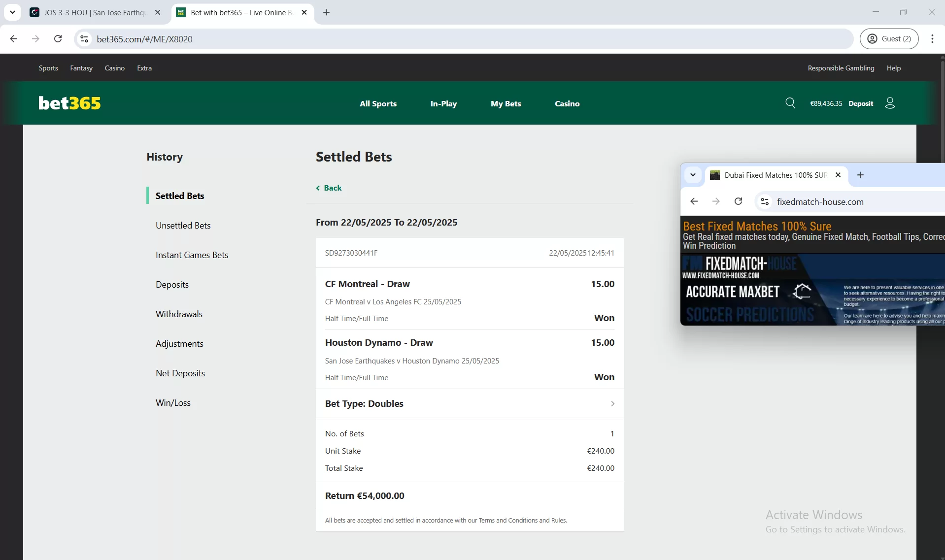Open the Guest profile button
Viewport: 945px width, 560px height.
(x=889, y=39)
